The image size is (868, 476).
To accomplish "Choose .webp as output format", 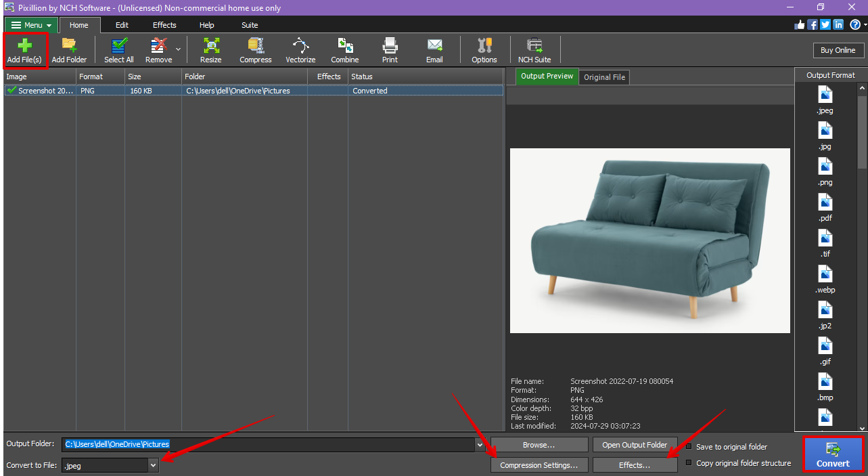I will coord(825,279).
